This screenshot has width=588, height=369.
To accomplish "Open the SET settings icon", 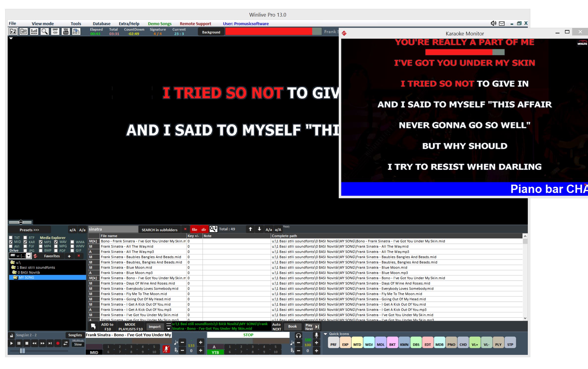I will (x=24, y=31).
